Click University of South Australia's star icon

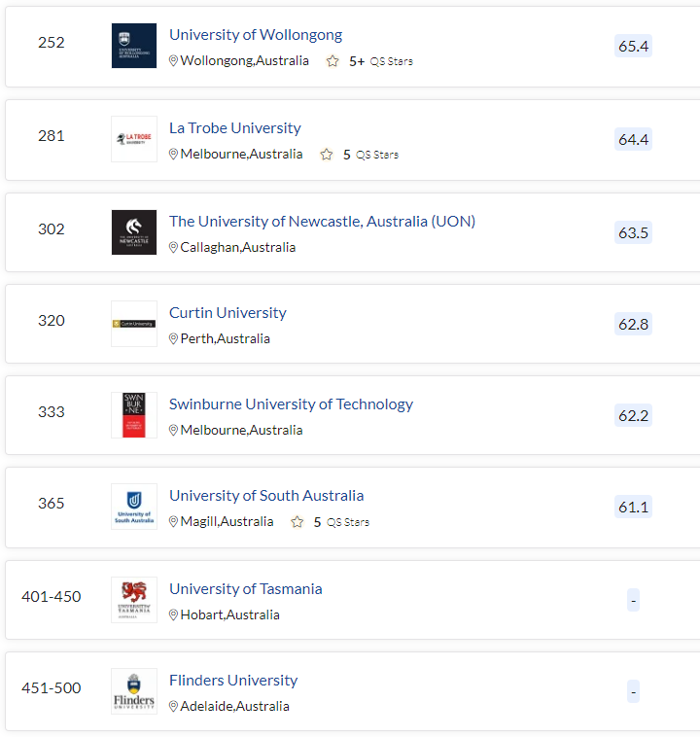(297, 522)
